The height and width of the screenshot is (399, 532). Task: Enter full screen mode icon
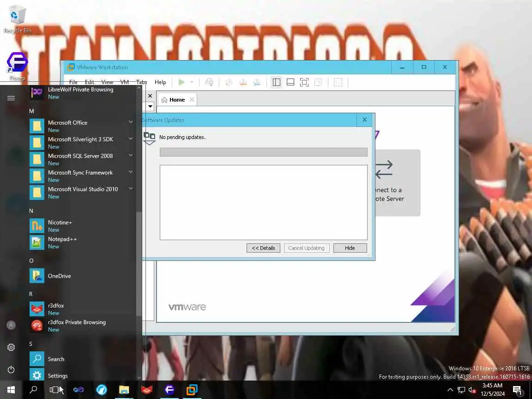pos(304,82)
